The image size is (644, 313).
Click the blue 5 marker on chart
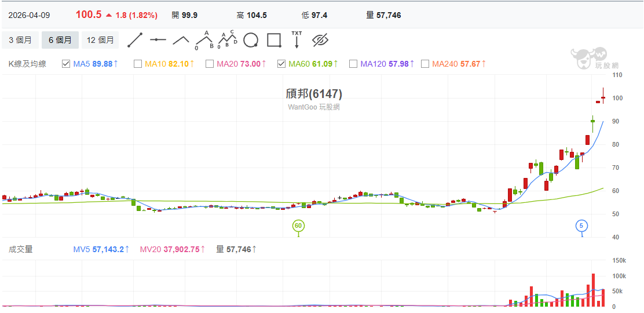pos(581,225)
